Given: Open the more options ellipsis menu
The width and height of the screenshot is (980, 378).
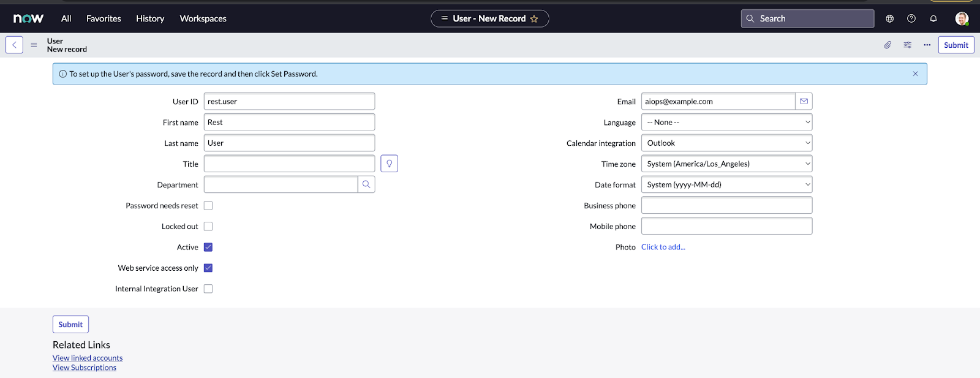Looking at the screenshot, I should pyautogui.click(x=927, y=45).
